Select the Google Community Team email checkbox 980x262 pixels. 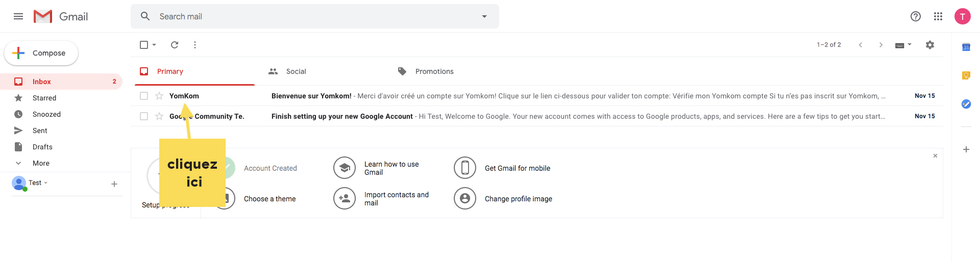144,116
